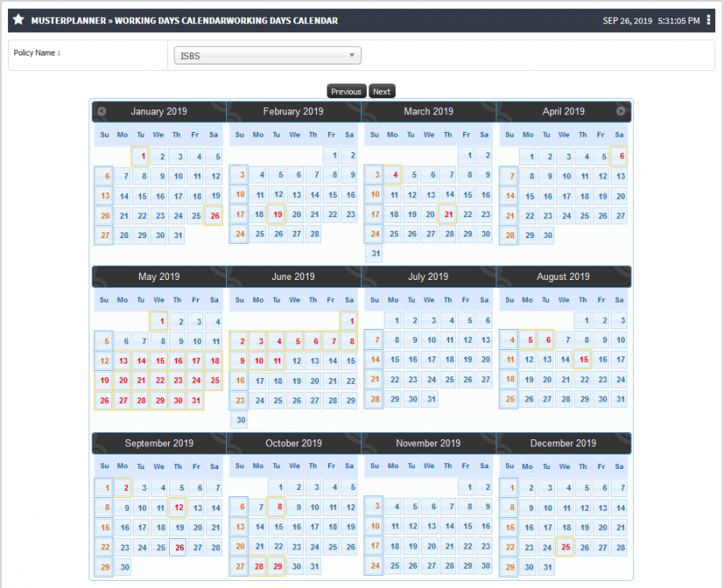Click the Next button
Screen dimensions: 724x588
point(382,92)
